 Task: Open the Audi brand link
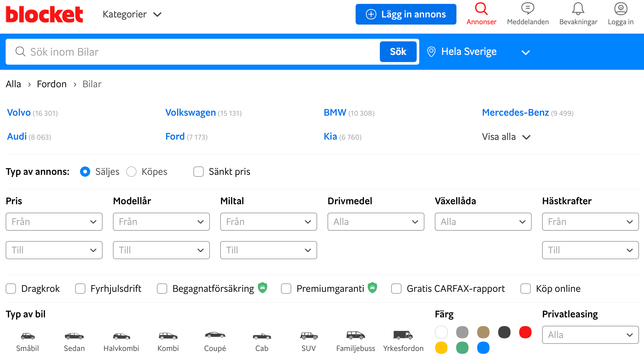point(17,136)
